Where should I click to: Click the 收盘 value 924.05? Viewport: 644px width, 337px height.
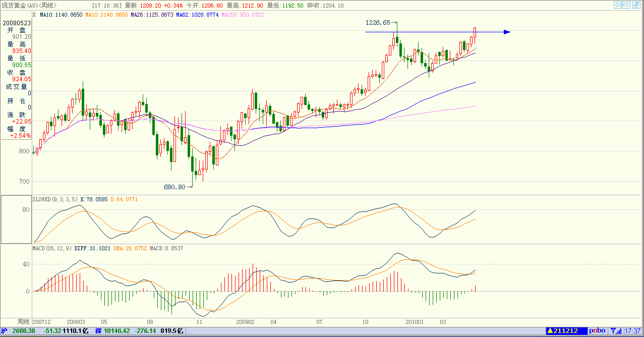click(x=22, y=79)
